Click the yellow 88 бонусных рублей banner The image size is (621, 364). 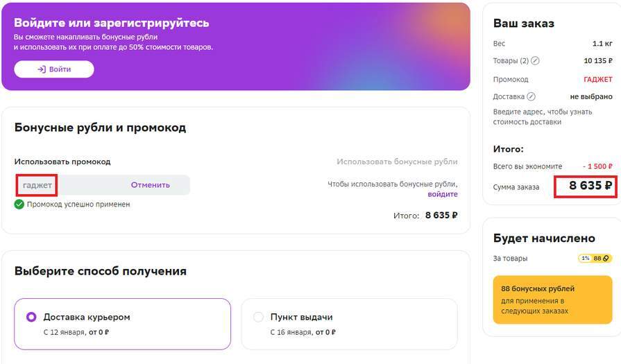[x=552, y=300]
